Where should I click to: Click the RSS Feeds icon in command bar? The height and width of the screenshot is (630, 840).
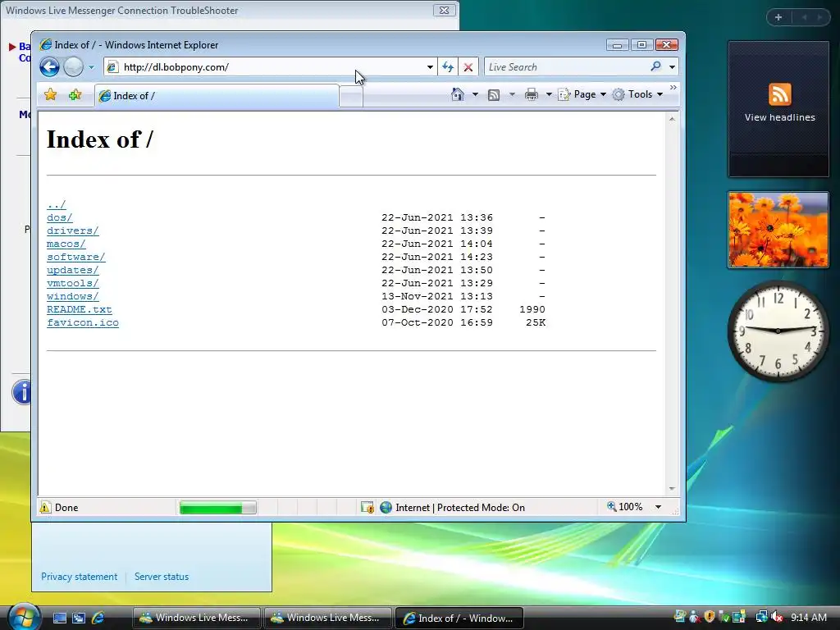pos(494,95)
